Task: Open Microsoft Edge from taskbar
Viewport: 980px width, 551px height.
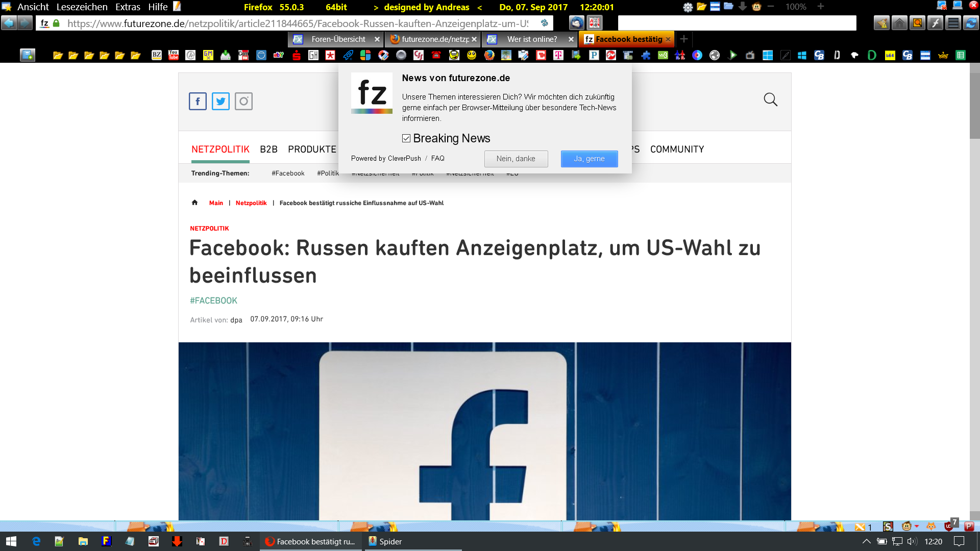Action: [36, 541]
